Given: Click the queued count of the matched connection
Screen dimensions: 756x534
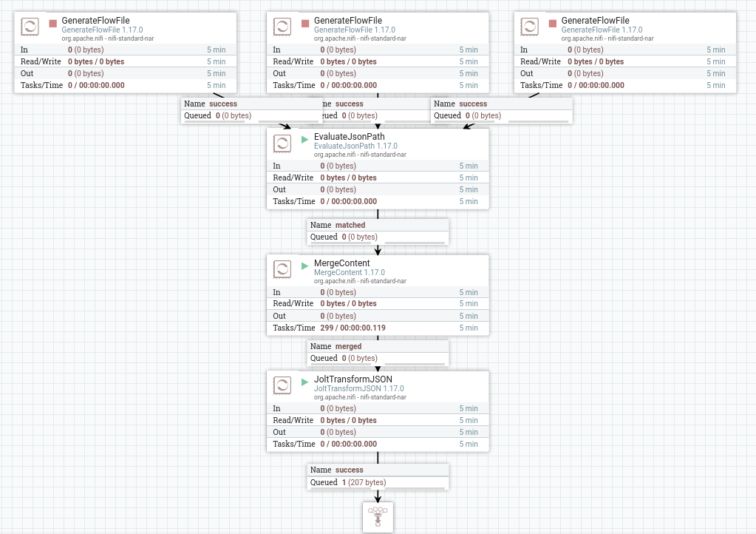Looking at the screenshot, I should [359, 237].
